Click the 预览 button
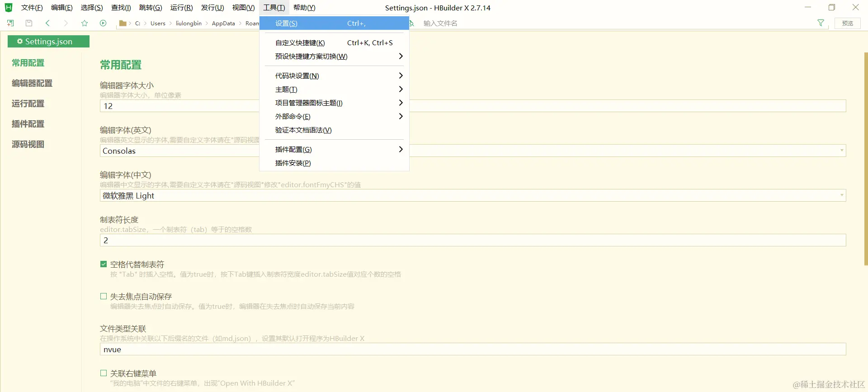Viewport: 868px width, 392px height. pyautogui.click(x=848, y=23)
